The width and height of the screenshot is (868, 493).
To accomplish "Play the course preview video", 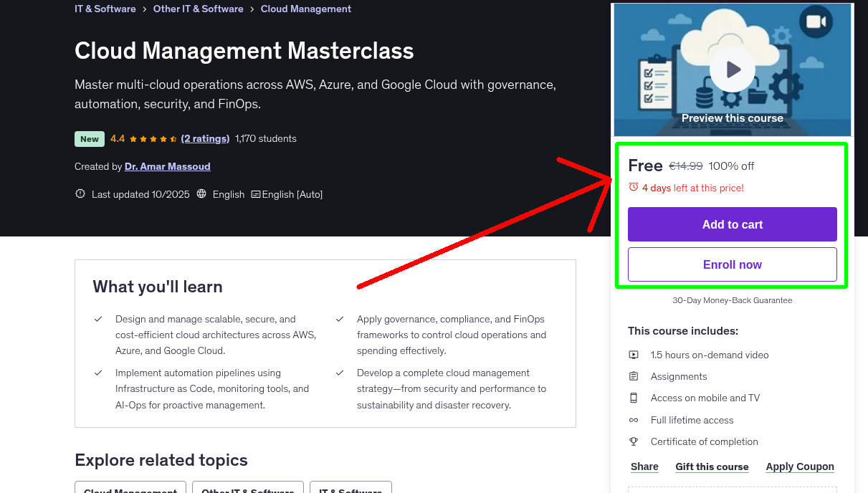I will tap(732, 69).
